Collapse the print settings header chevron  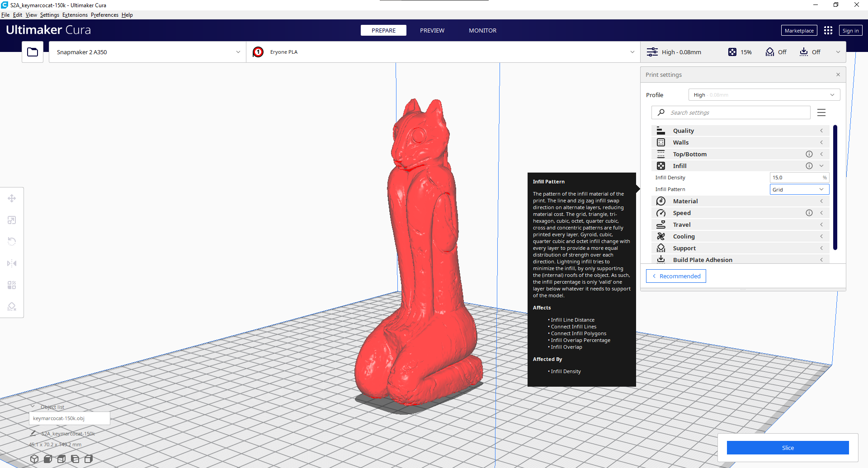pyautogui.click(x=838, y=52)
